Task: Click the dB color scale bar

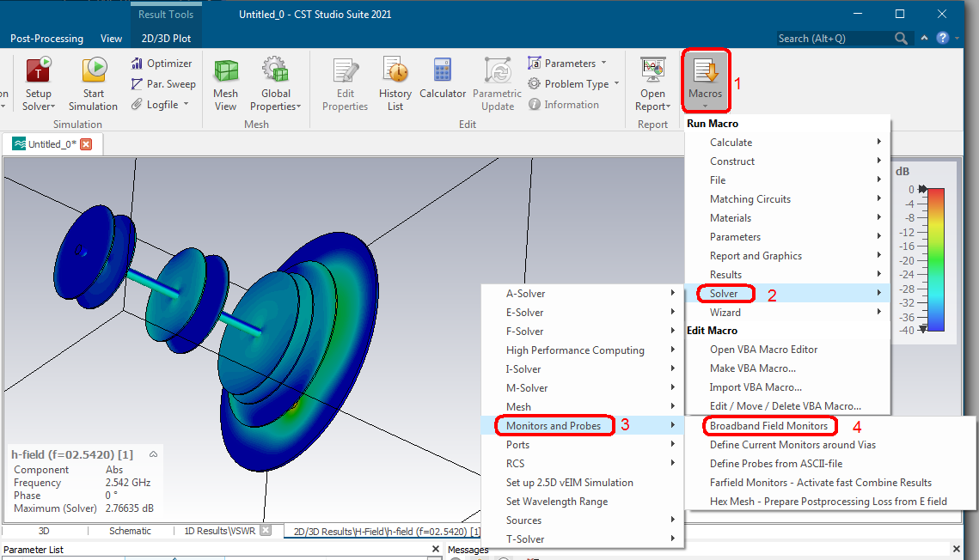Action: coord(936,259)
